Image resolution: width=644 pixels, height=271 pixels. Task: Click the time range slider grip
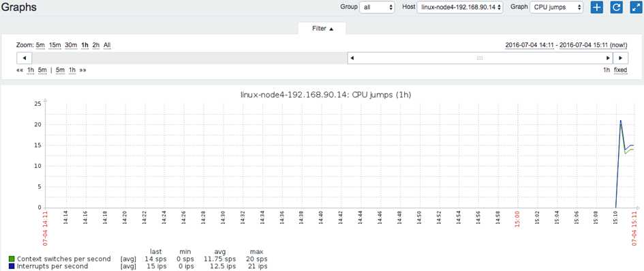tap(480, 58)
